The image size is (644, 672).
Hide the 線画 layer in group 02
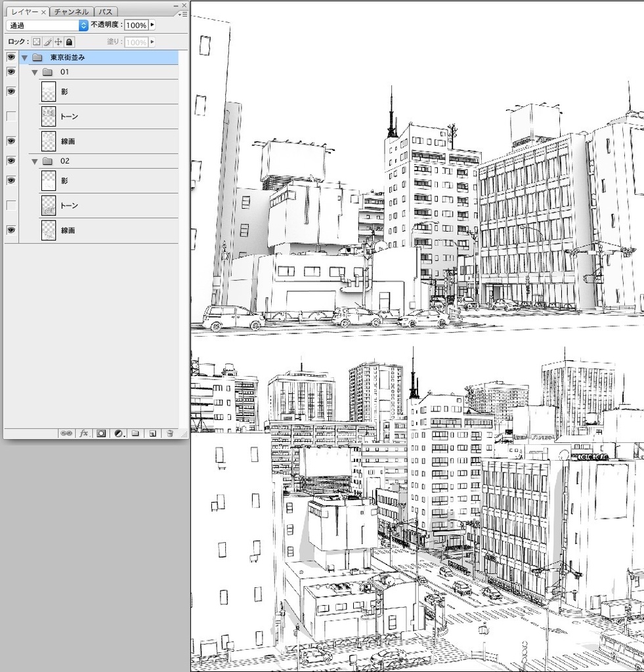pos(11,230)
